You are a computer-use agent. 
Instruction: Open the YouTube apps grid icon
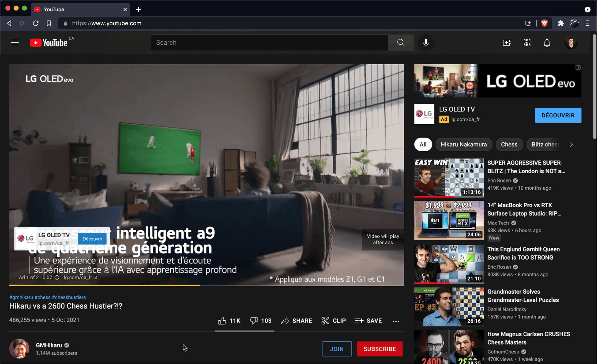tap(527, 43)
